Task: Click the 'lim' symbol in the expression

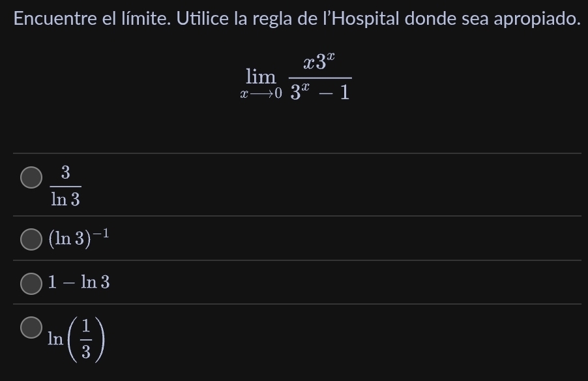Action: point(261,77)
